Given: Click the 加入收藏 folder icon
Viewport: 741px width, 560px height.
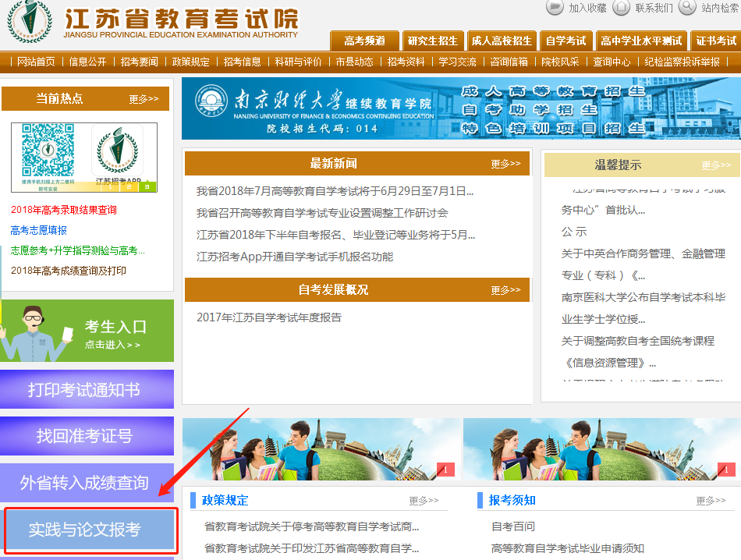Looking at the screenshot, I should pyautogui.click(x=555, y=7).
